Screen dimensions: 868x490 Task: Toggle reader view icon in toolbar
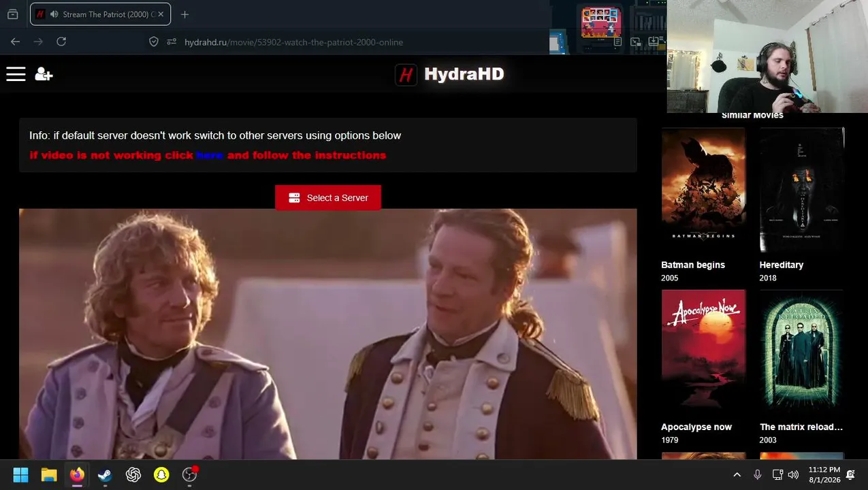(x=617, y=42)
